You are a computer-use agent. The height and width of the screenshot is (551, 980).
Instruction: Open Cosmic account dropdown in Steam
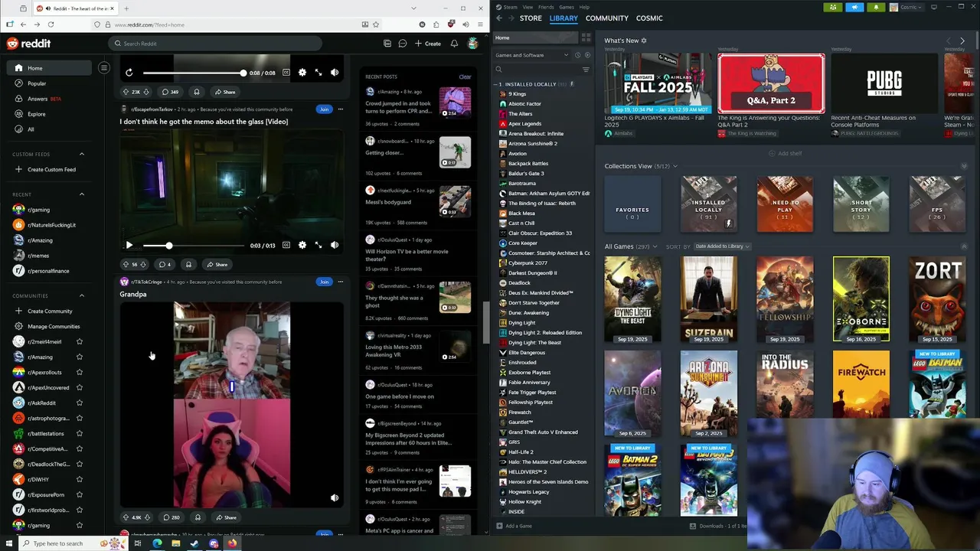[907, 7]
